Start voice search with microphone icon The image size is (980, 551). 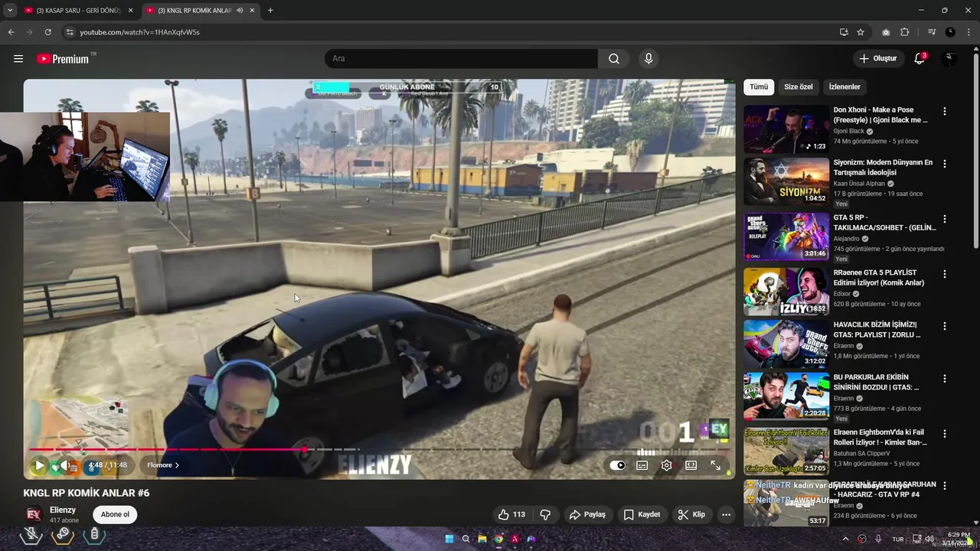[x=648, y=59]
